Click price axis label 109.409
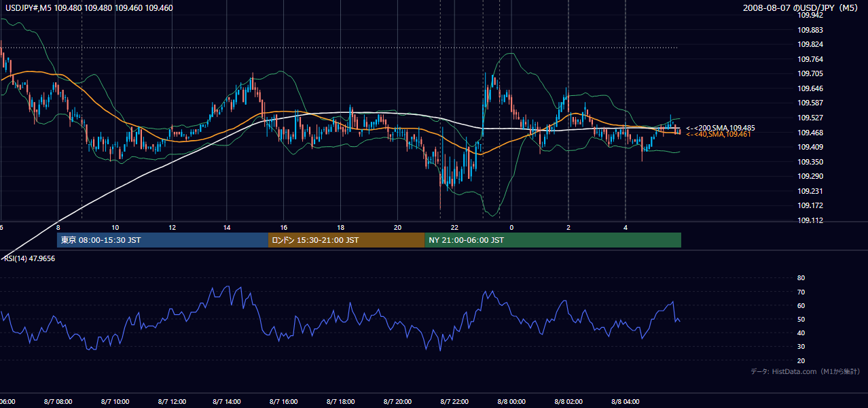Screen dimensions: 868x408 [811, 147]
